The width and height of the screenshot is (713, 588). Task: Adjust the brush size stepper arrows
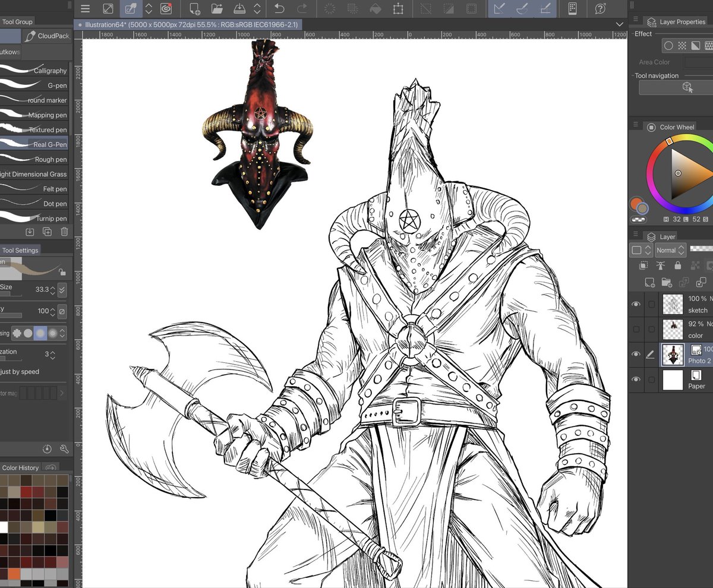[x=52, y=290]
